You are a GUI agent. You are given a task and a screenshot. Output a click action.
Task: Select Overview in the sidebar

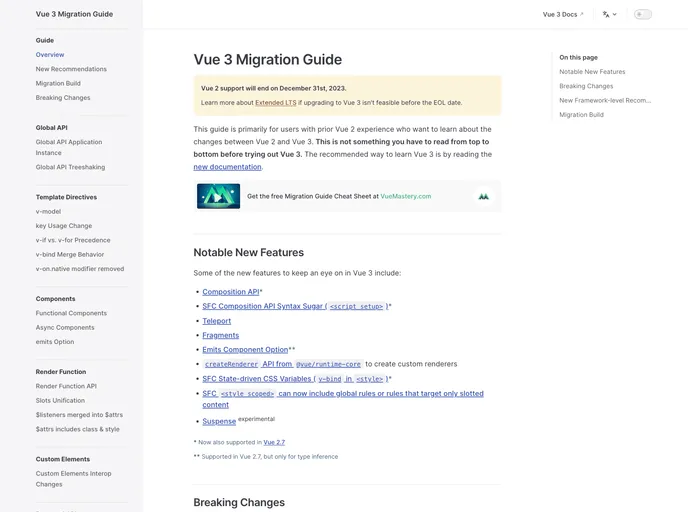click(x=50, y=55)
